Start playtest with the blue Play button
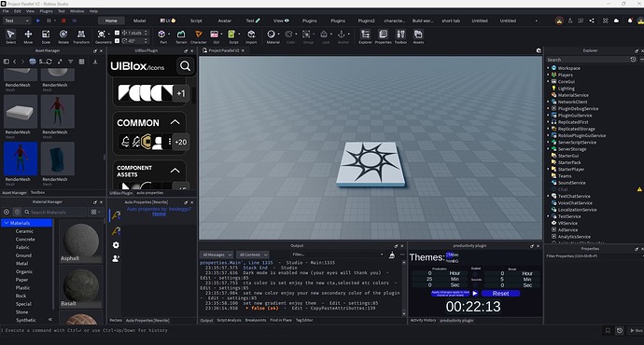This screenshot has height=345, width=644. click(37, 21)
